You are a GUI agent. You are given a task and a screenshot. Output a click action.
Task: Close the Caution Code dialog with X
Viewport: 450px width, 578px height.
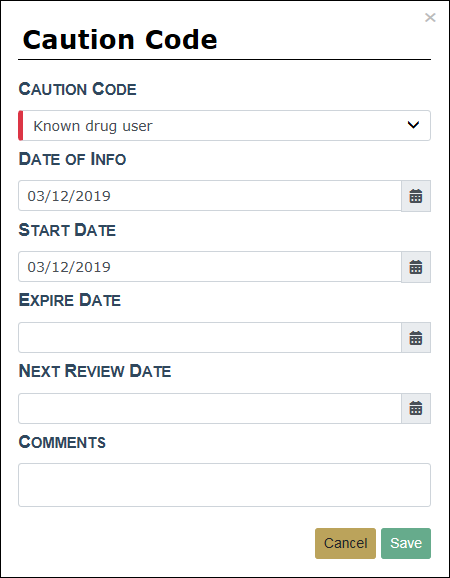(x=430, y=17)
